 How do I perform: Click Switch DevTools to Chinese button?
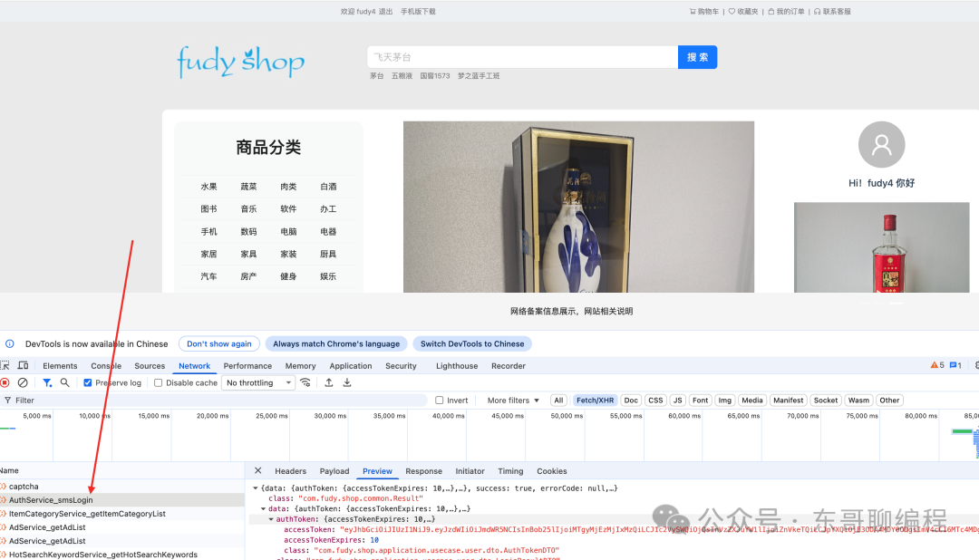pos(472,343)
